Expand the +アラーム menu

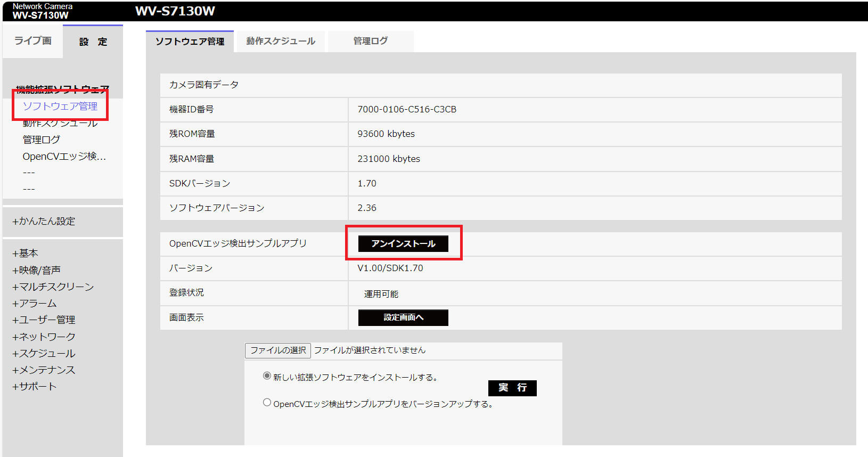[34, 303]
